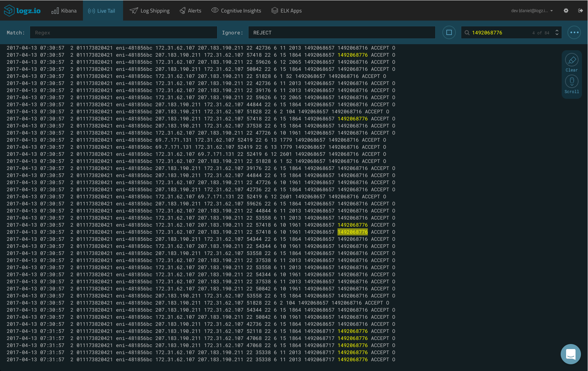This screenshot has height=371, width=588.
Task: Open the settings gear icon
Action: (566, 10)
